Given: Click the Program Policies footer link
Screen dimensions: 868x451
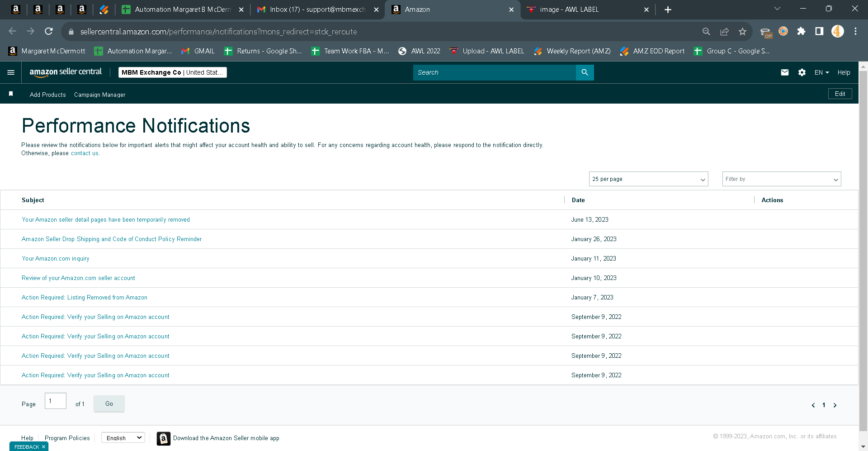Looking at the screenshot, I should click(67, 438).
